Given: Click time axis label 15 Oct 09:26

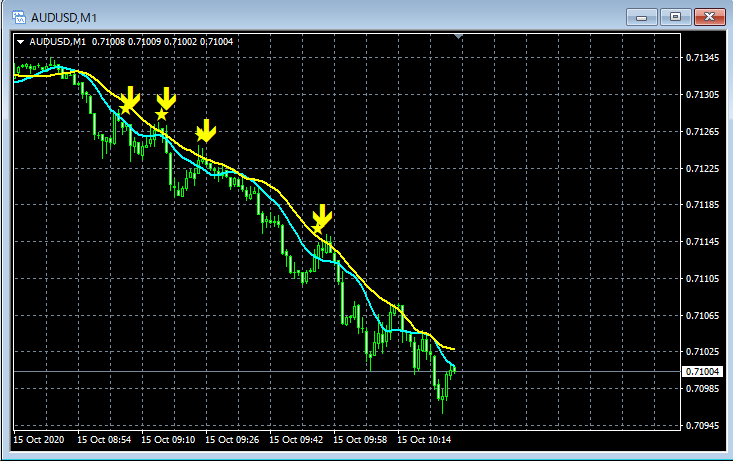Looking at the screenshot, I should coord(232,439).
